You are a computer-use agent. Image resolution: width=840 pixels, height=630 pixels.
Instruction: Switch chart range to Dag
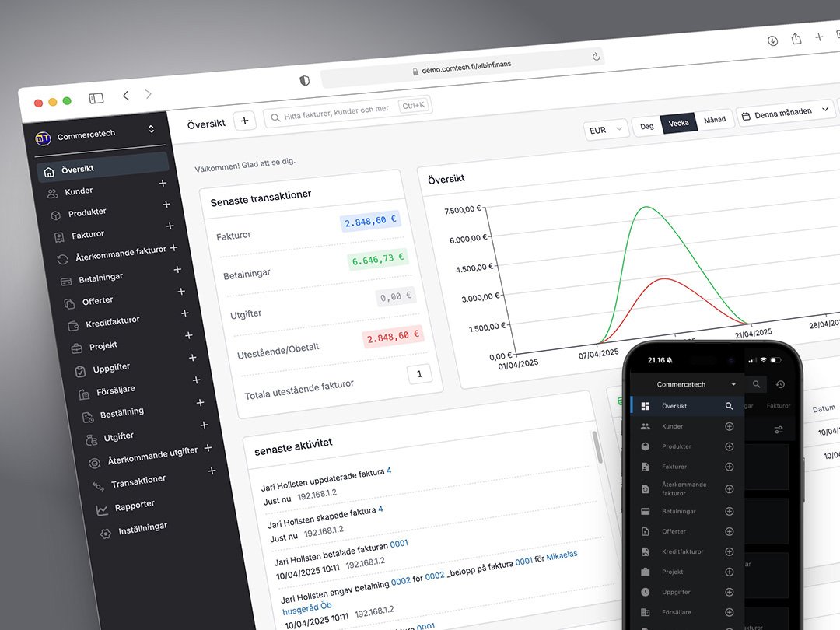646,127
